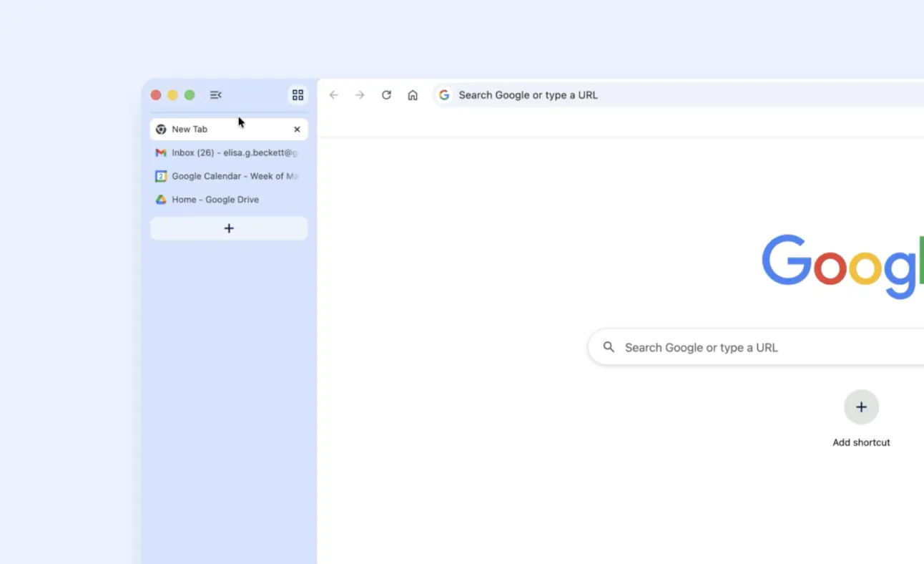
Task: Switch to the Gmail Inbox tab
Action: point(227,152)
